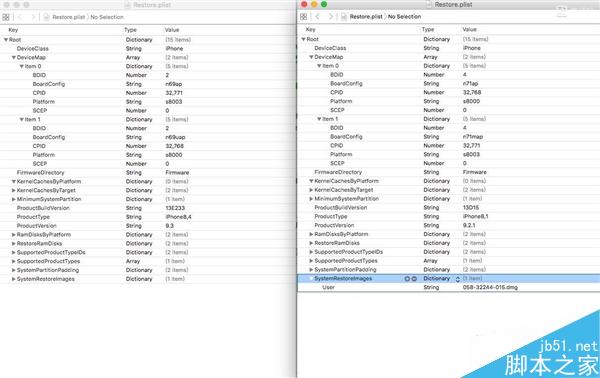Click Value column header in right window
This screenshot has height=378, width=600.
[470, 29]
